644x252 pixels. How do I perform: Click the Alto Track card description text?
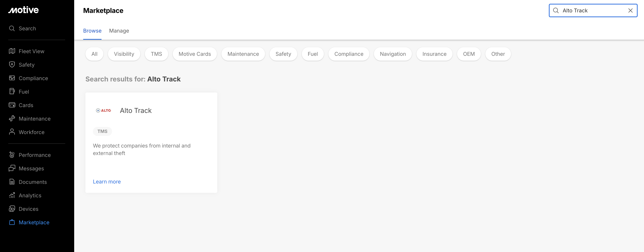click(142, 149)
